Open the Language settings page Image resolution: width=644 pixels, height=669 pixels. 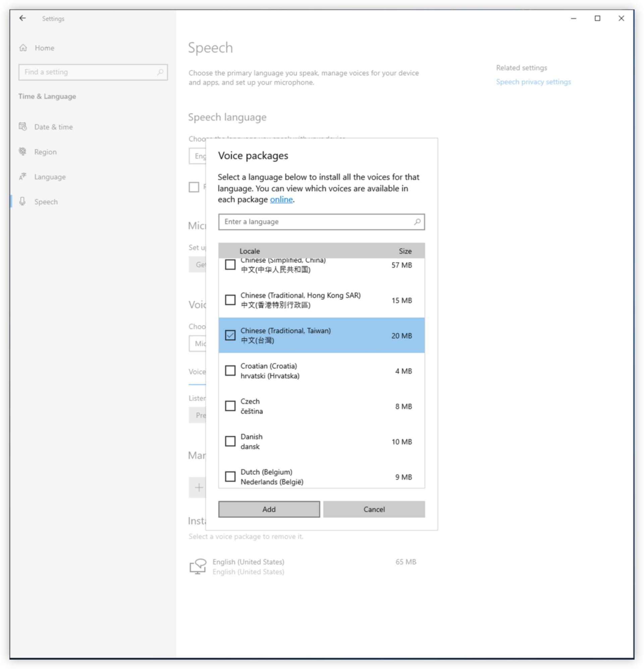tap(50, 177)
